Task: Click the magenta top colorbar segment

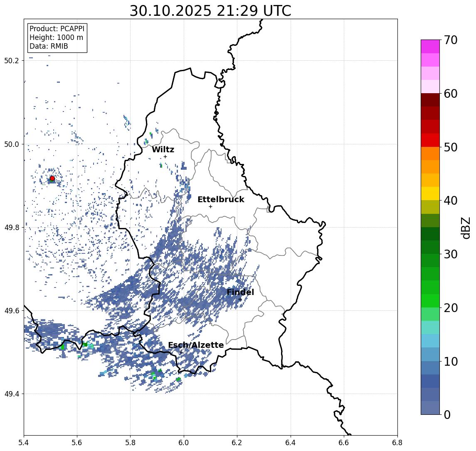Action: point(430,47)
